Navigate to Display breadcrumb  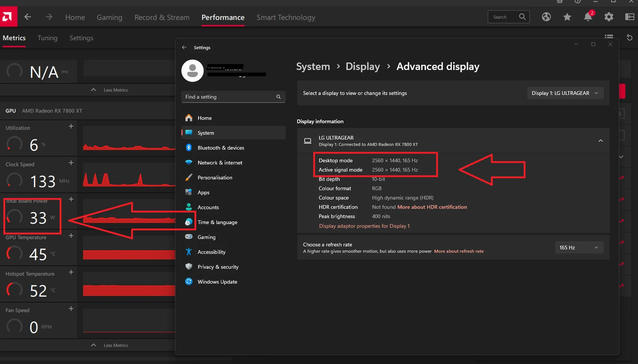point(363,67)
